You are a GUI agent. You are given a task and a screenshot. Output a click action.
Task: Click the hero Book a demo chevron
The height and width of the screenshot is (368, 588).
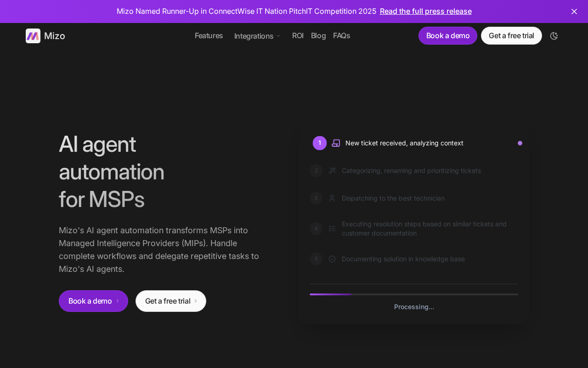coord(118,301)
